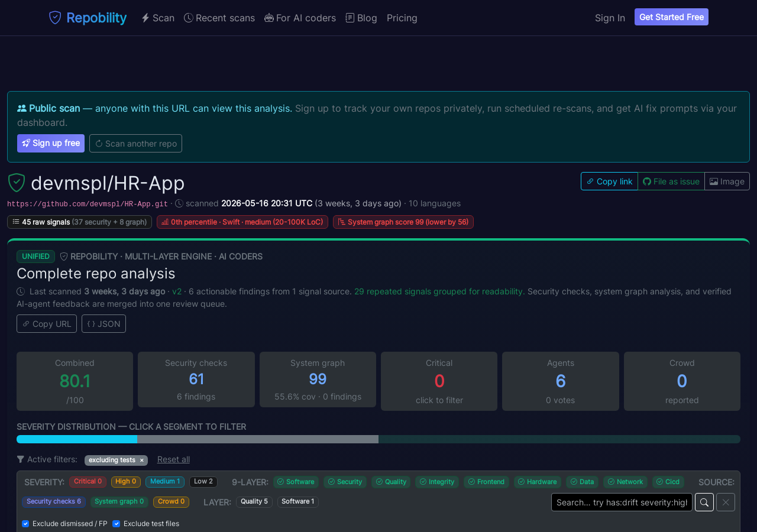
Task: Open the Pricing page
Action: tap(402, 18)
